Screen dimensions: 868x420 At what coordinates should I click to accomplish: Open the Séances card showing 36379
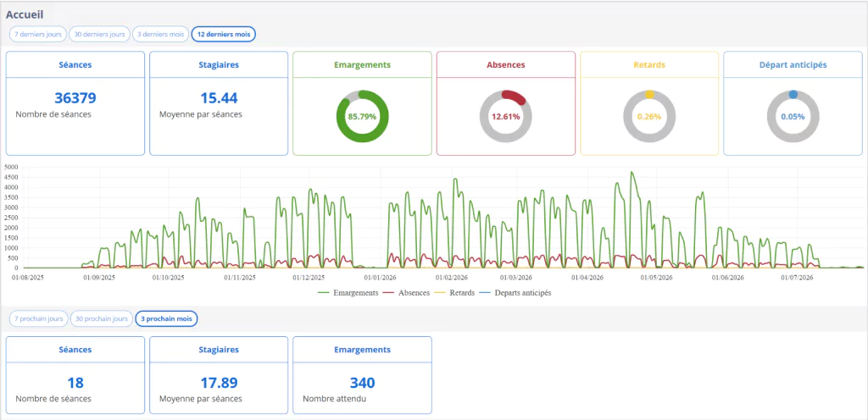point(75,103)
